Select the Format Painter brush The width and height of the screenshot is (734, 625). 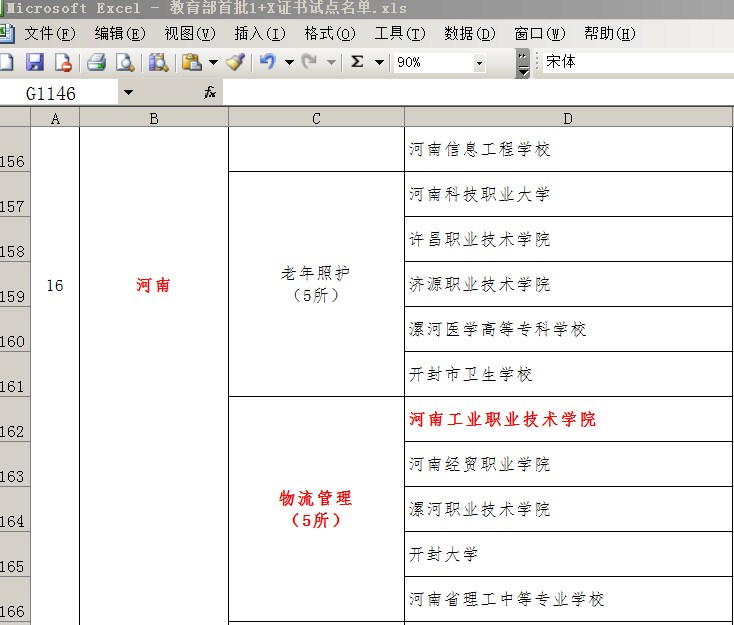(x=235, y=62)
